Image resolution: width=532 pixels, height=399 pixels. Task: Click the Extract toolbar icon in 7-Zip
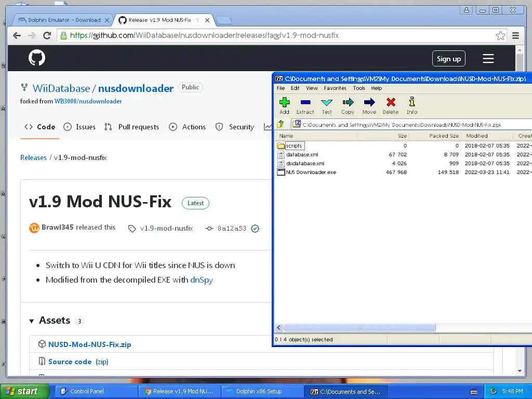coord(305,106)
